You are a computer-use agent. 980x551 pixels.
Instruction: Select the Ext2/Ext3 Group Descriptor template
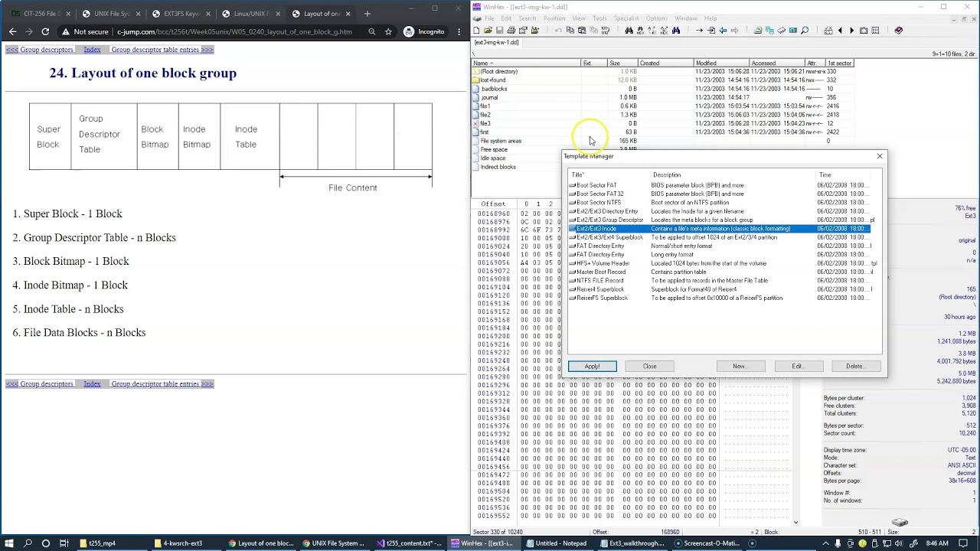(x=609, y=220)
